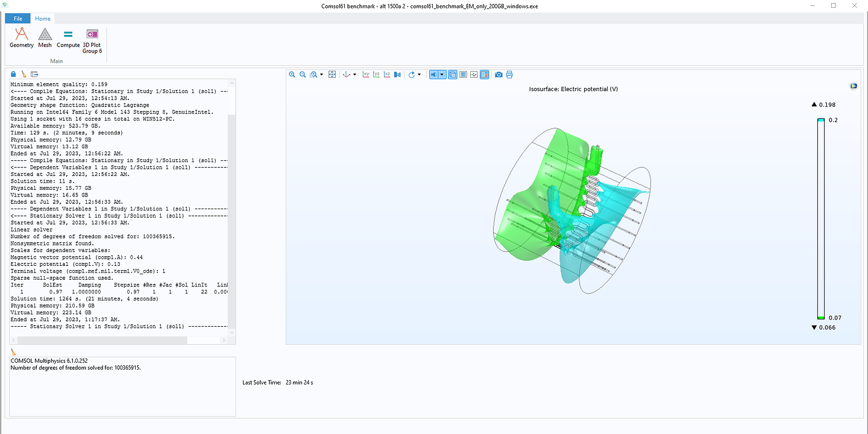The image size is (868, 434).
Task: Open the go-to-default-view dropdown arrow
Action: pyautogui.click(x=354, y=75)
